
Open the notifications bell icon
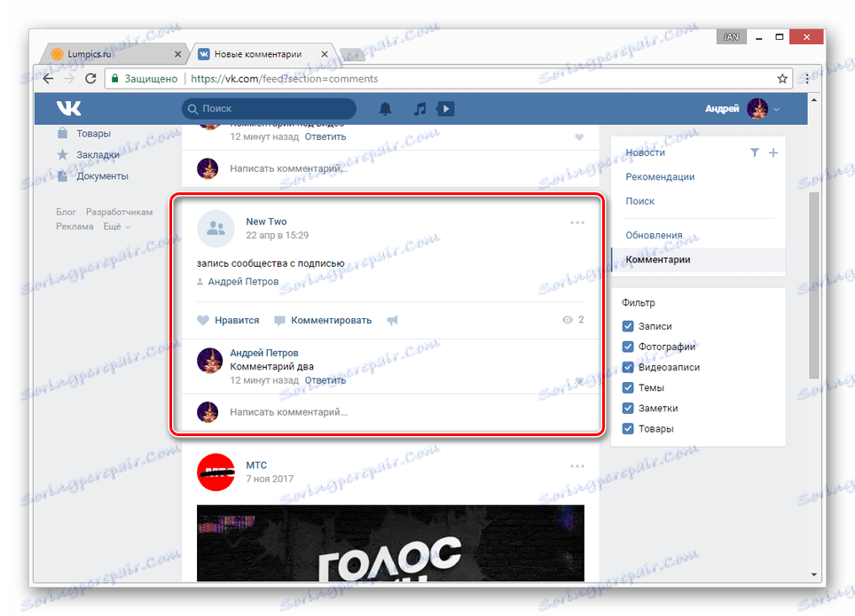pos(386,107)
